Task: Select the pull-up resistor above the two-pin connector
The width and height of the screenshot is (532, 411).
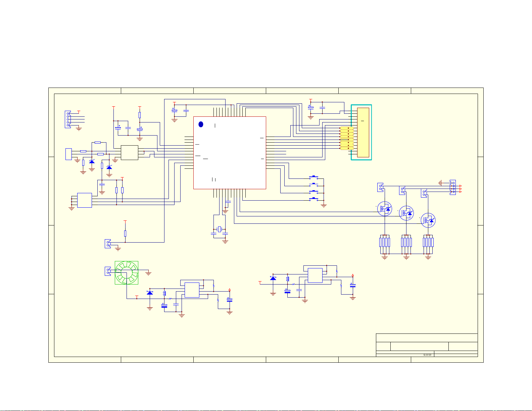Action: (x=125, y=234)
